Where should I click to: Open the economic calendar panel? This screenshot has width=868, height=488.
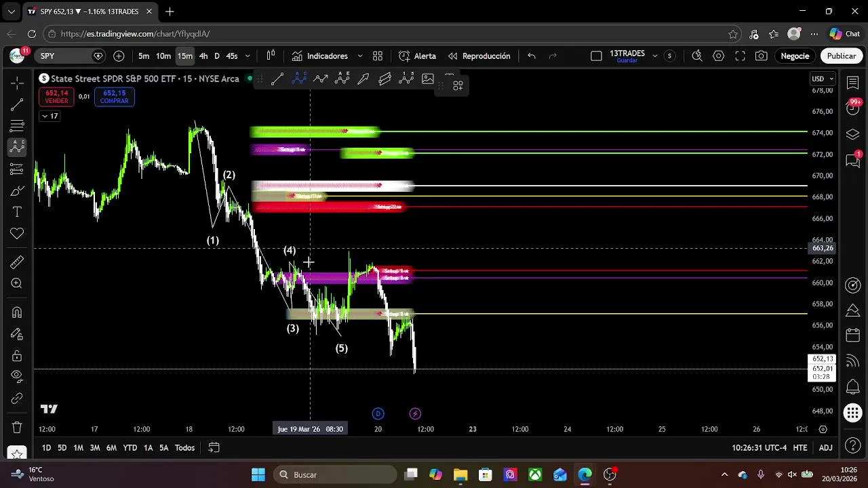[x=853, y=335]
